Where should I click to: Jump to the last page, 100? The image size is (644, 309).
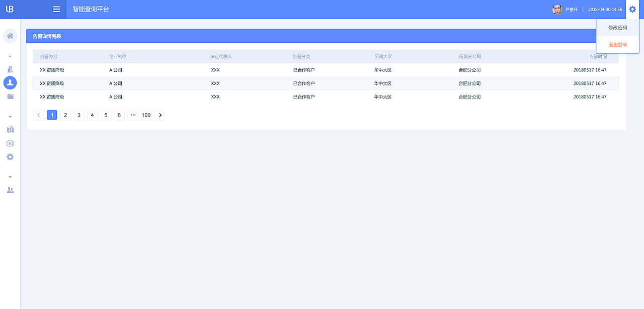tap(146, 115)
